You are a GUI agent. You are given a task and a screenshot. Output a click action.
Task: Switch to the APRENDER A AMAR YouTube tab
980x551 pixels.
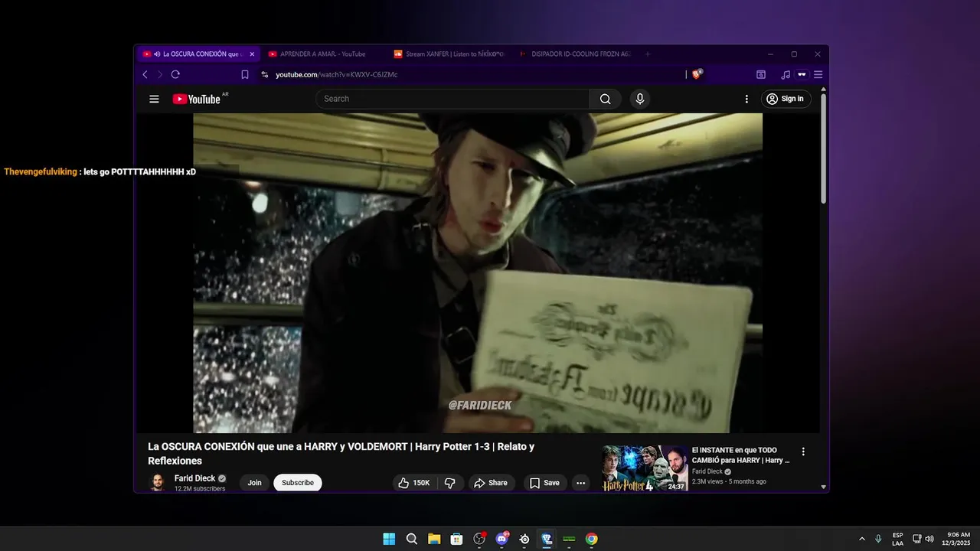[x=322, y=54]
